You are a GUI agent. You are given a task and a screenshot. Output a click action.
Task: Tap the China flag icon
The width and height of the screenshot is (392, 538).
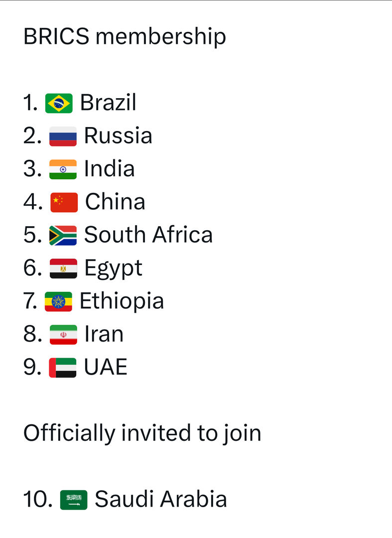tap(64, 202)
